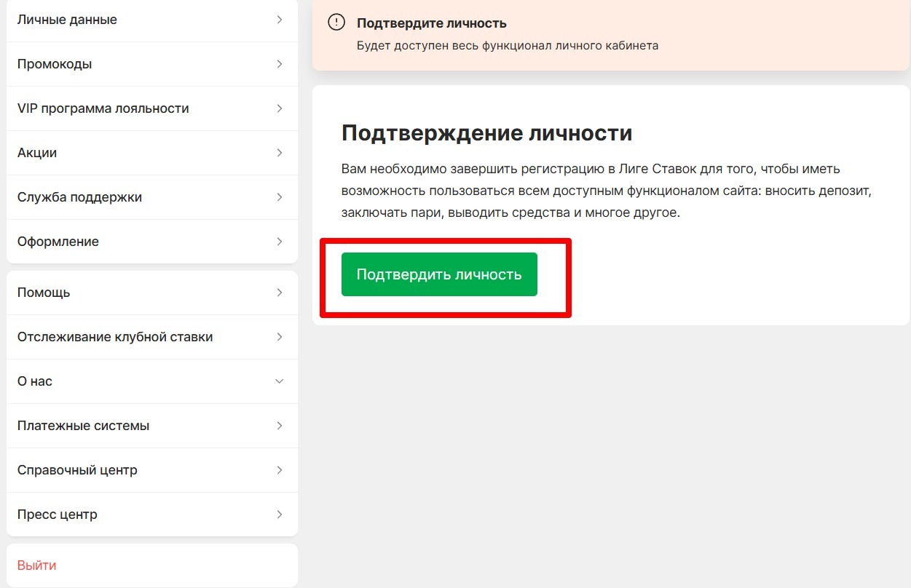Click the exclamation icon in the notification banner
Viewport: 911px width, 588px height.
click(x=336, y=22)
